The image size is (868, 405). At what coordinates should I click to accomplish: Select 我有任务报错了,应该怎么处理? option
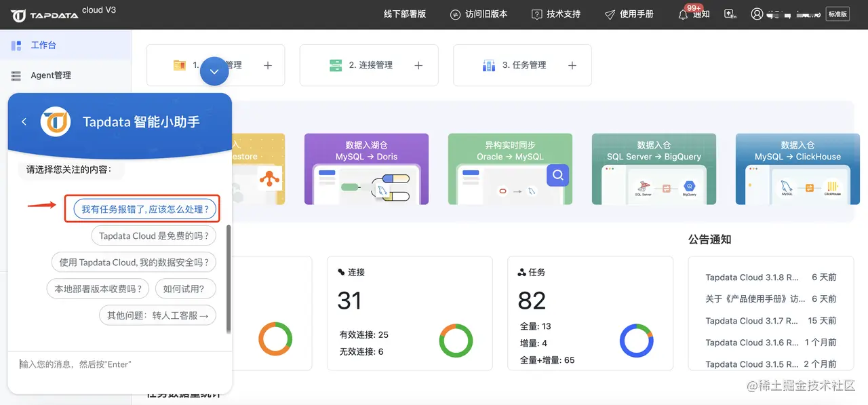pyautogui.click(x=145, y=210)
